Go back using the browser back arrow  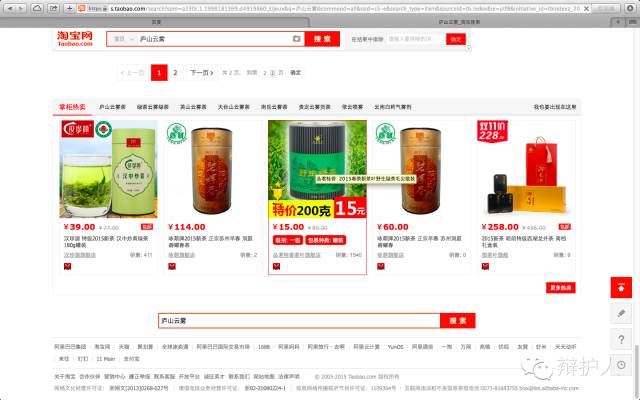coord(9,8)
